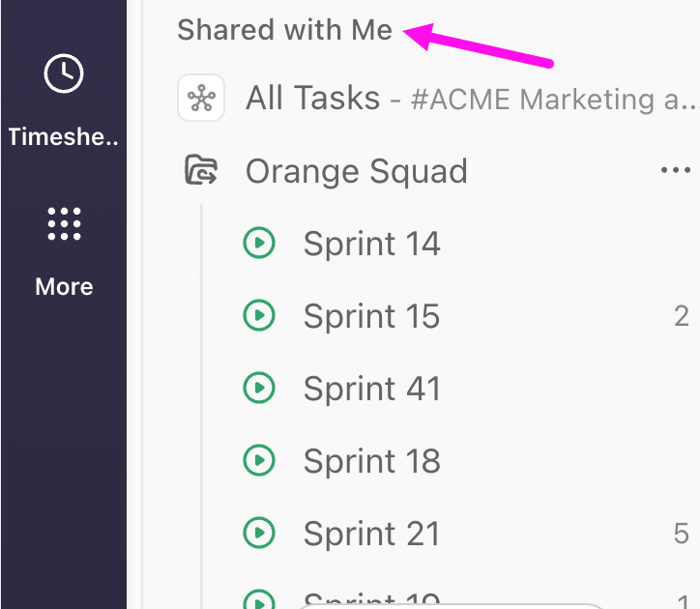Viewport: 700px width, 609px height.
Task: Click the Sprint 15 status icon
Action: pos(259,316)
